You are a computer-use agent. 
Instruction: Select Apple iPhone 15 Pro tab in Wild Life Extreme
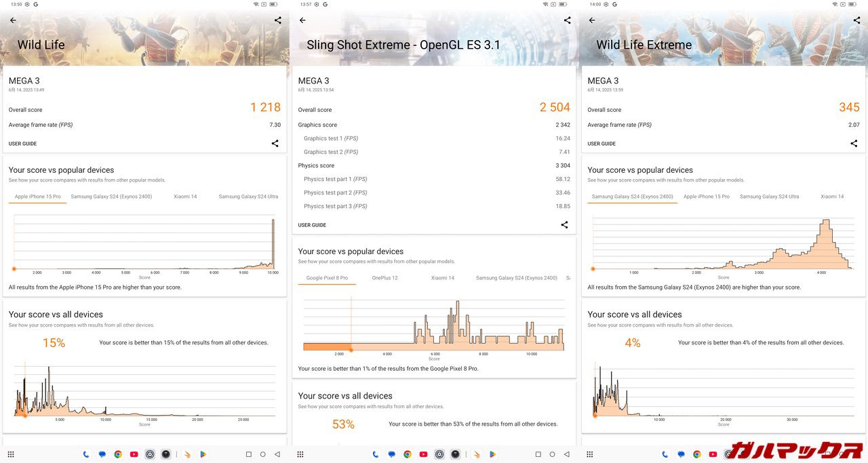pos(706,197)
